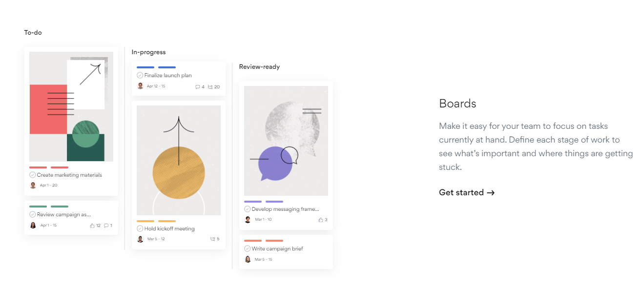Mark Create marketing materials as complete
Viewport: 644px width, 290px height.
(x=33, y=175)
